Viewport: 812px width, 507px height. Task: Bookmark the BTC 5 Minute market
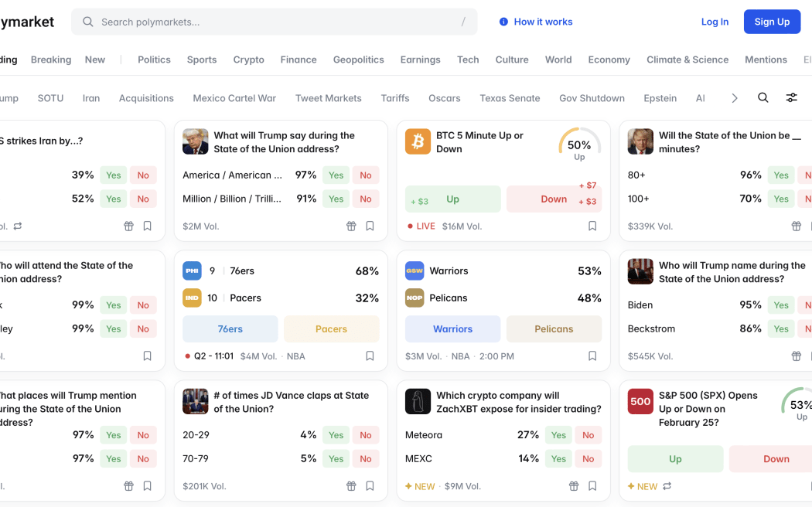592,226
